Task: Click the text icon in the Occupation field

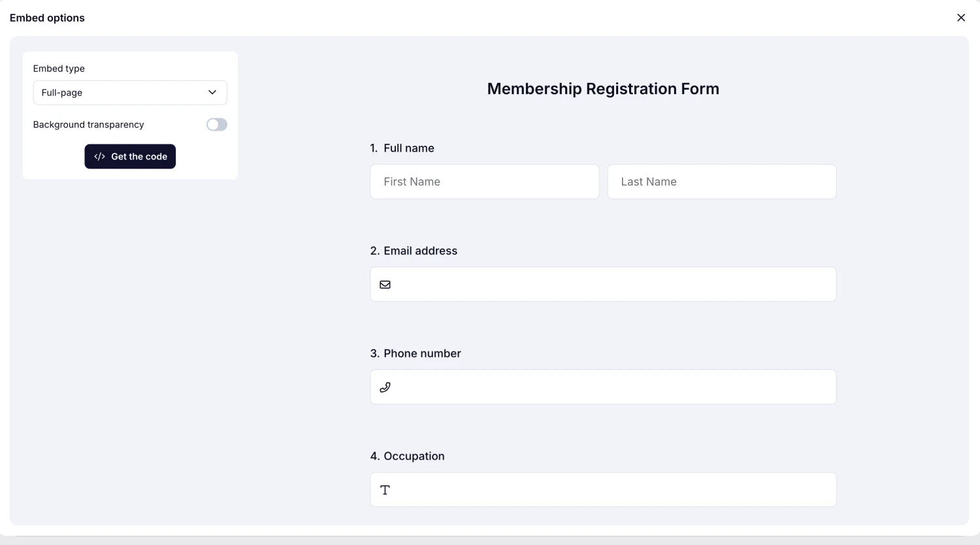Action: 385,489
